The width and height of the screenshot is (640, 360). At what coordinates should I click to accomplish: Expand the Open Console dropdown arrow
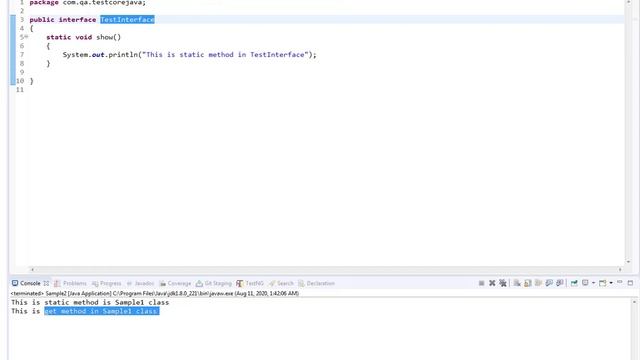pyautogui.click(x=611, y=283)
